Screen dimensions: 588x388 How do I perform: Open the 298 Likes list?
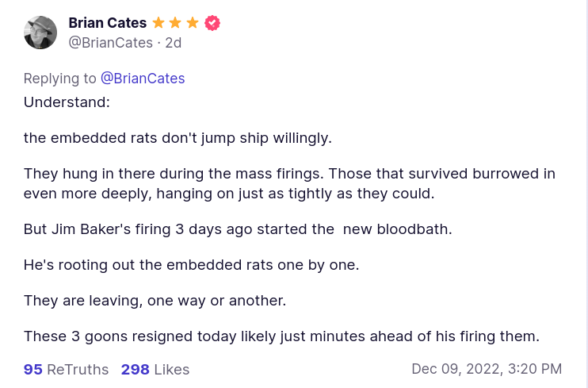155,370
